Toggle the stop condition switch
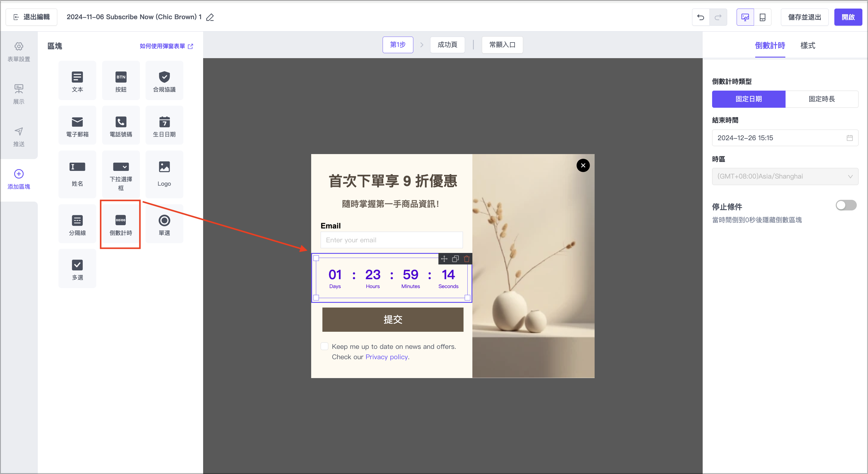Image resolution: width=868 pixels, height=474 pixels. [x=846, y=205]
